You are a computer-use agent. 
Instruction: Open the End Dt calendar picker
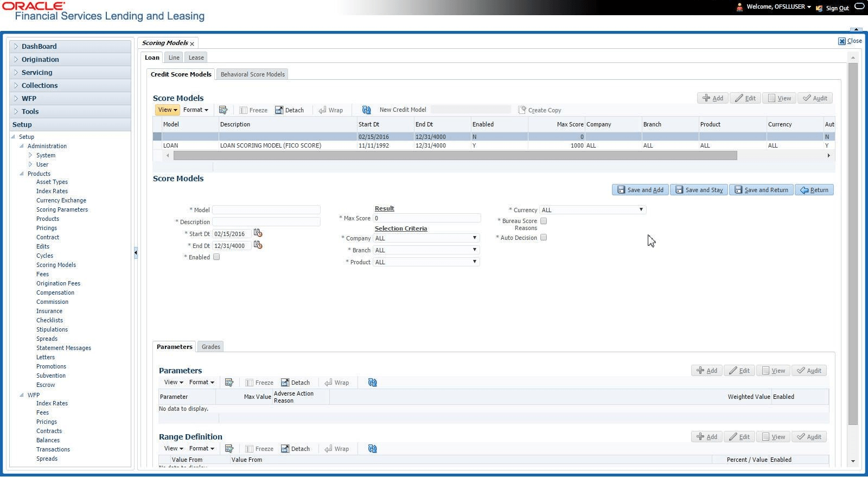(258, 245)
